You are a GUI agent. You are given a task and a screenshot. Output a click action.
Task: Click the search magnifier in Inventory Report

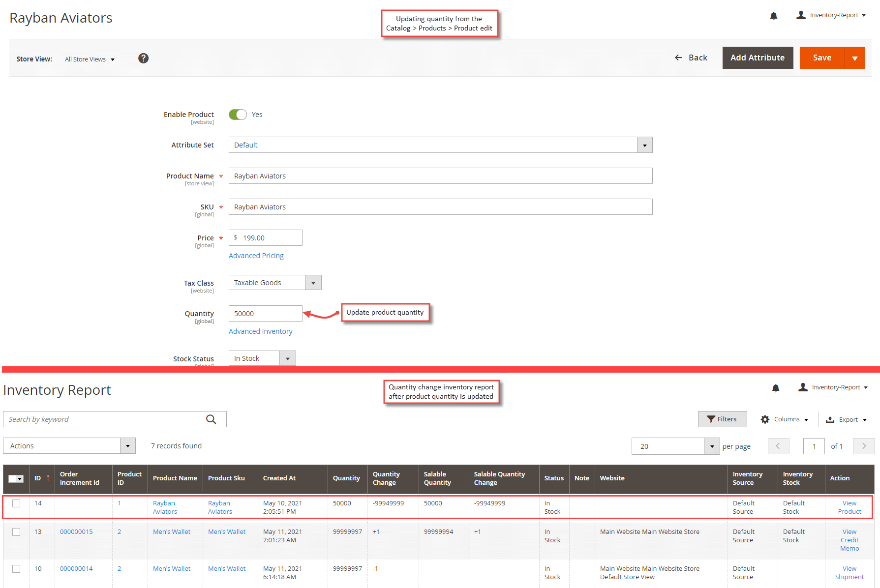(212, 419)
